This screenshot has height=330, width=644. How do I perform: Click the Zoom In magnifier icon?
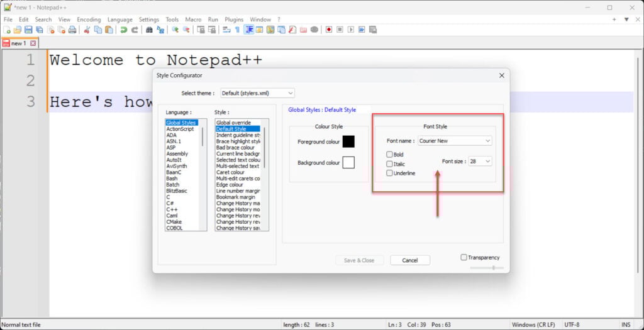pos(175,30)
